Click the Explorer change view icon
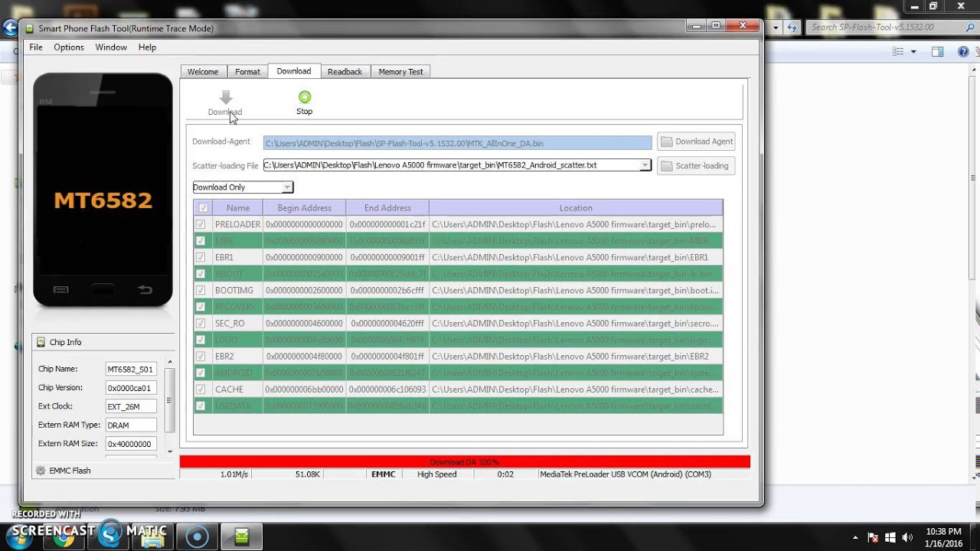980x551 pixels. tap(900, 51)
